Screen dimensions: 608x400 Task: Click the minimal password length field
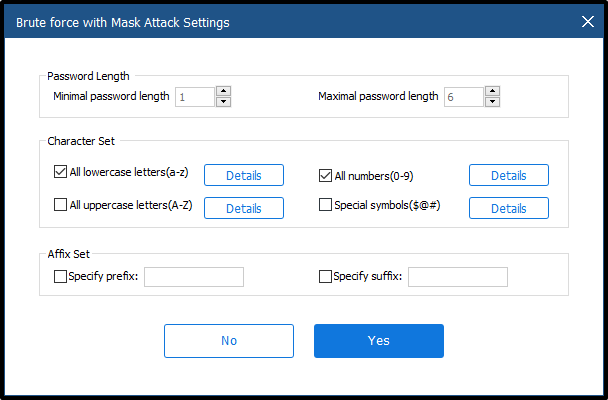tap(194, 97)
